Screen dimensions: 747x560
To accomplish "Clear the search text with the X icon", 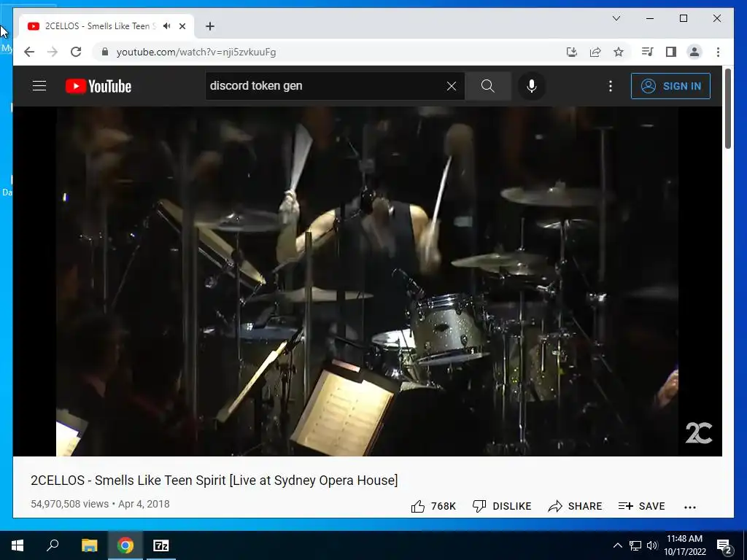I will [x=451, y=86].
